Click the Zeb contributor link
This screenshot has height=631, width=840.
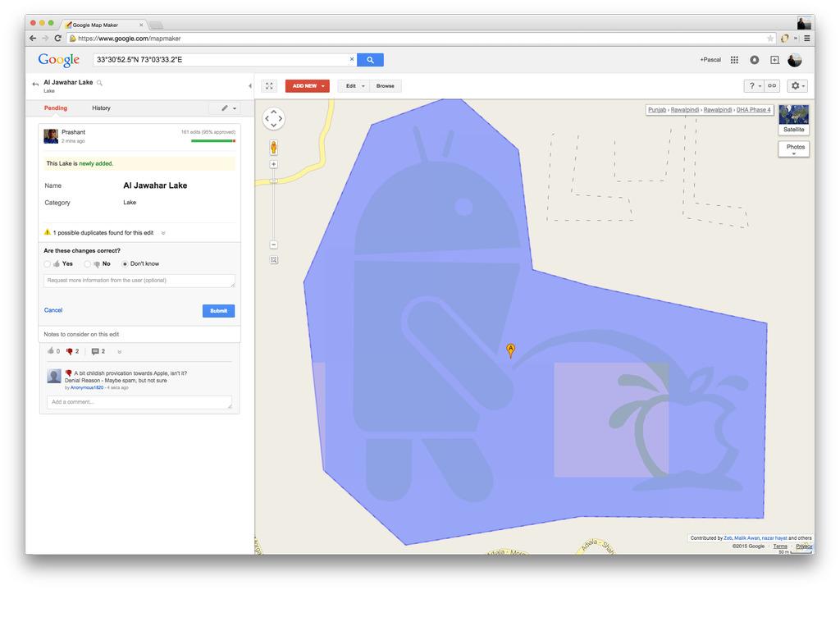point(728,537)
